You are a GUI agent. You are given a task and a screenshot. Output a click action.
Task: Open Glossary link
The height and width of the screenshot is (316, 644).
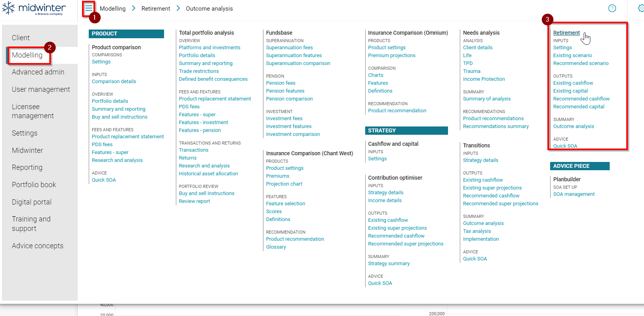tap(276, 247)
